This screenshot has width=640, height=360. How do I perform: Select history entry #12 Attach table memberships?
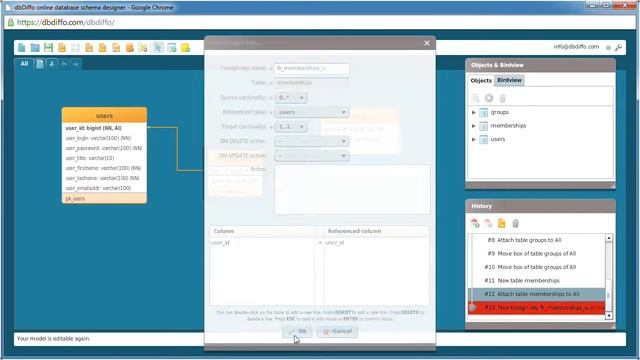[x=537, y=294]
